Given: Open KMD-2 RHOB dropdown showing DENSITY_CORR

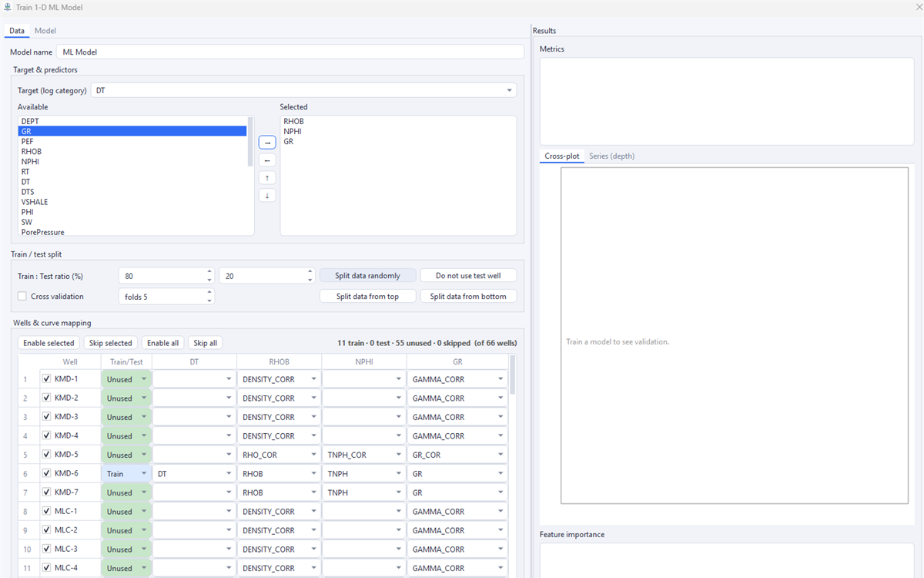Looking at the screenshot, I should [x=279, y=398].
